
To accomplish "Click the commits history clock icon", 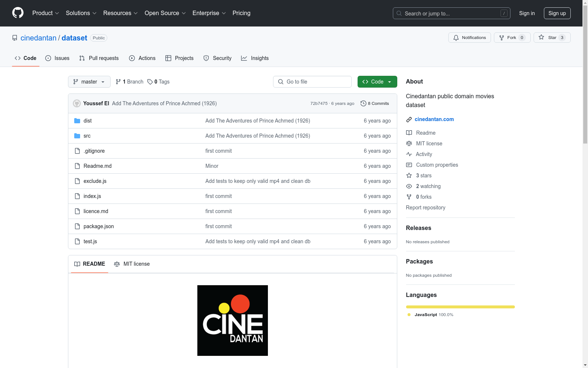I will [363, 103].
